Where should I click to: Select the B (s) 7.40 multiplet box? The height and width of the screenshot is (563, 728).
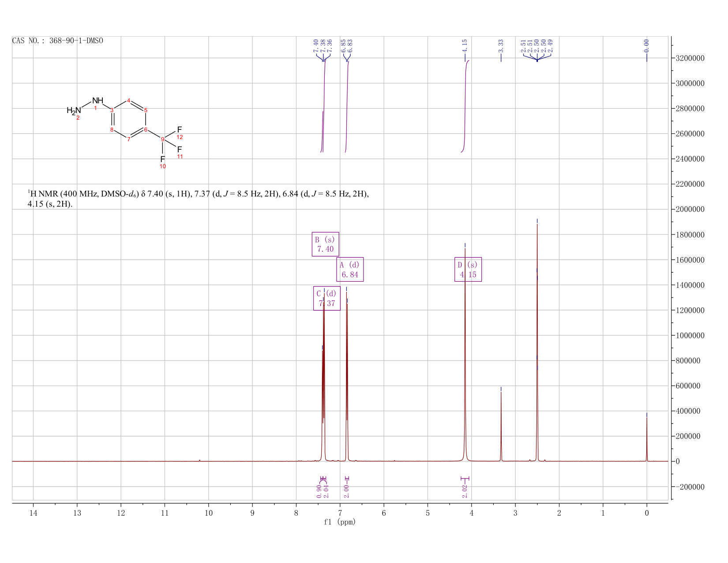pos(326,244)
